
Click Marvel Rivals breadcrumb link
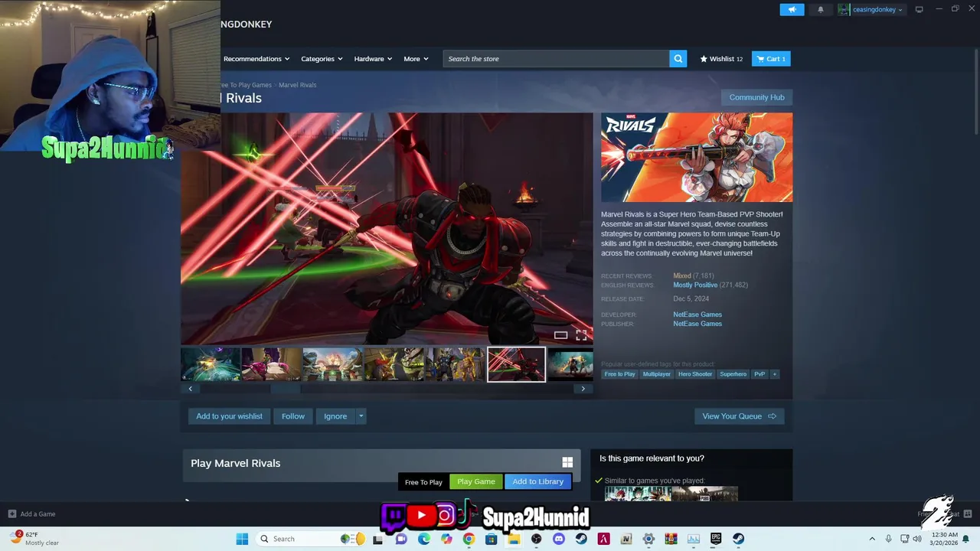297,85
